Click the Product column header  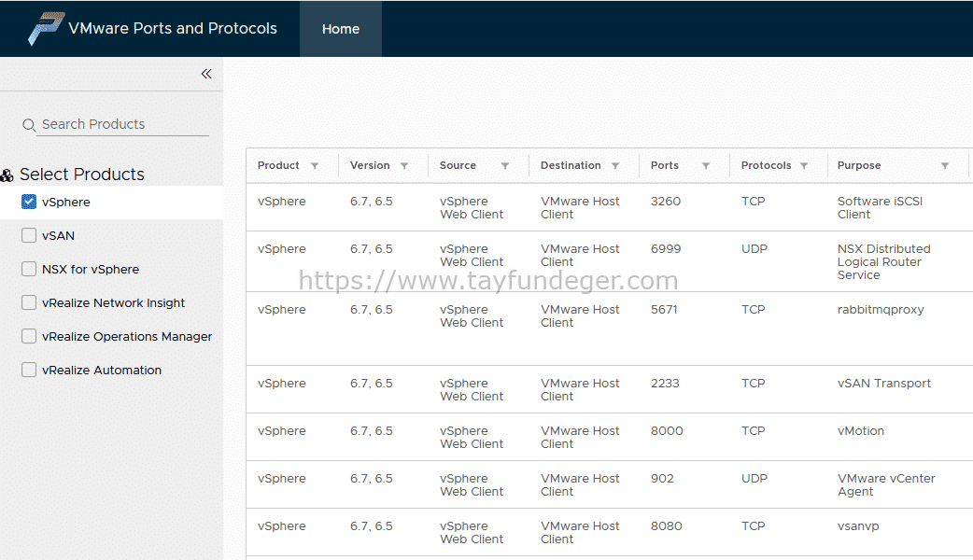point(278,165)
